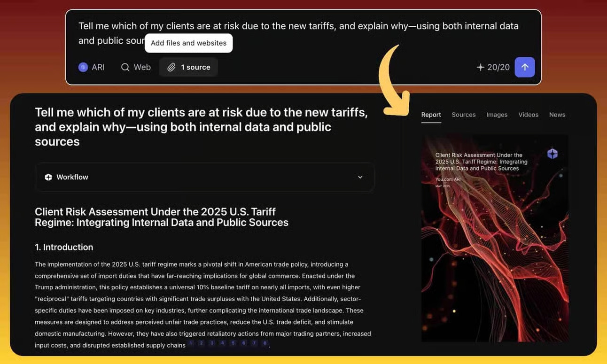This screenshot has width=607, height=364.
Task: Click the large query heading in results panel
Action: point(201,127)
